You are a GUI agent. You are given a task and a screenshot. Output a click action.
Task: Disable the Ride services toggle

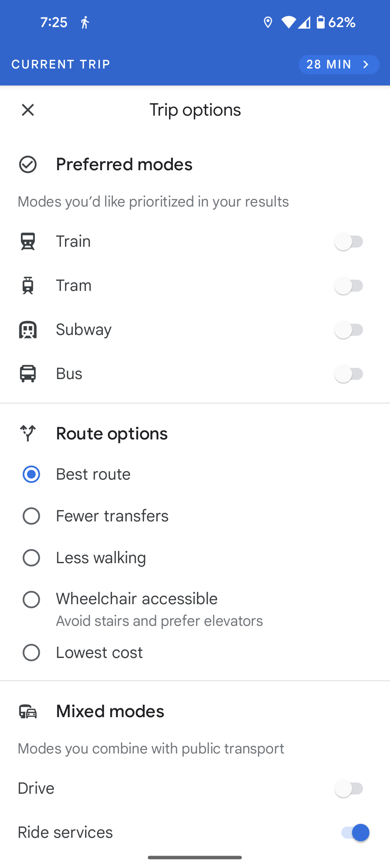pos(355,832)
